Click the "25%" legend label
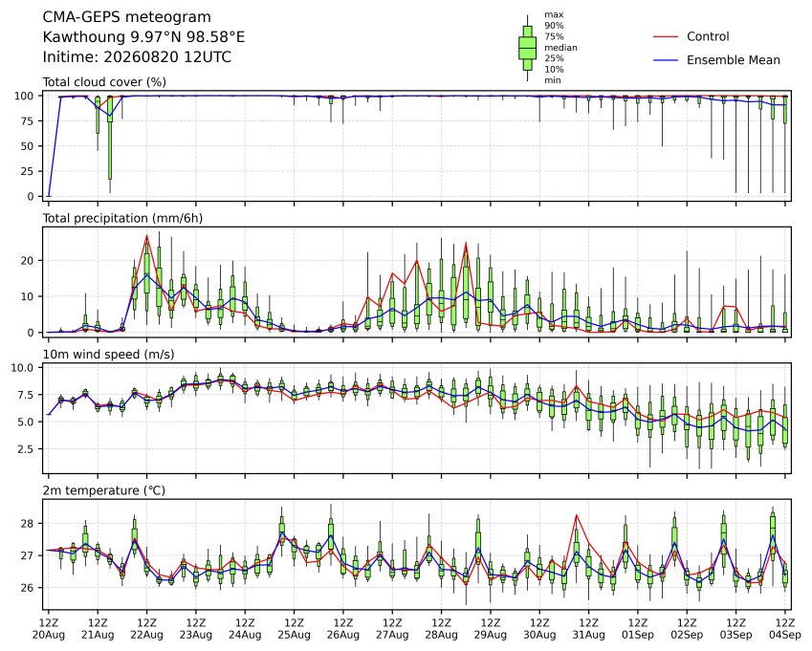This screenshot has width=812, height=651. (x=554, y=58)
